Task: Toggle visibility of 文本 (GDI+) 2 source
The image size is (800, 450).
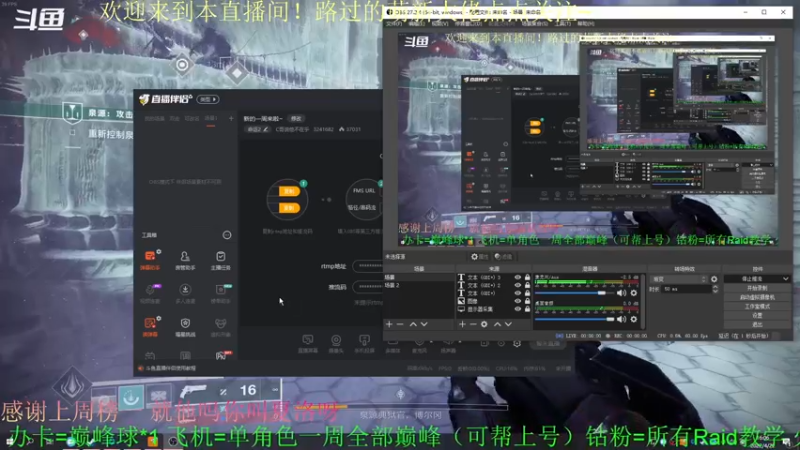Action: tap(518, 285)
